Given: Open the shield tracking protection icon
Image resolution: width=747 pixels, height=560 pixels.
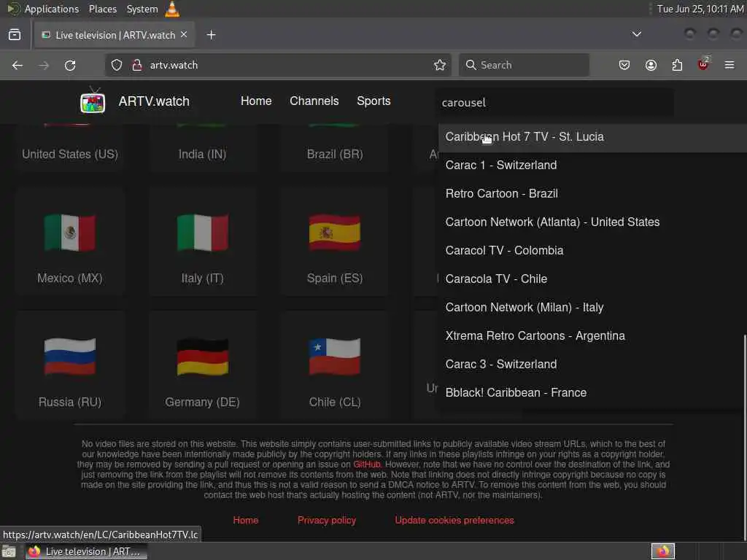Looking at the screenshot, I should click(x=117, y=65).
